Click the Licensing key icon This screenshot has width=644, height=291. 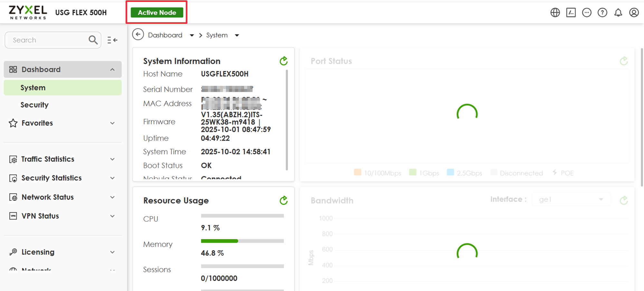13,252
